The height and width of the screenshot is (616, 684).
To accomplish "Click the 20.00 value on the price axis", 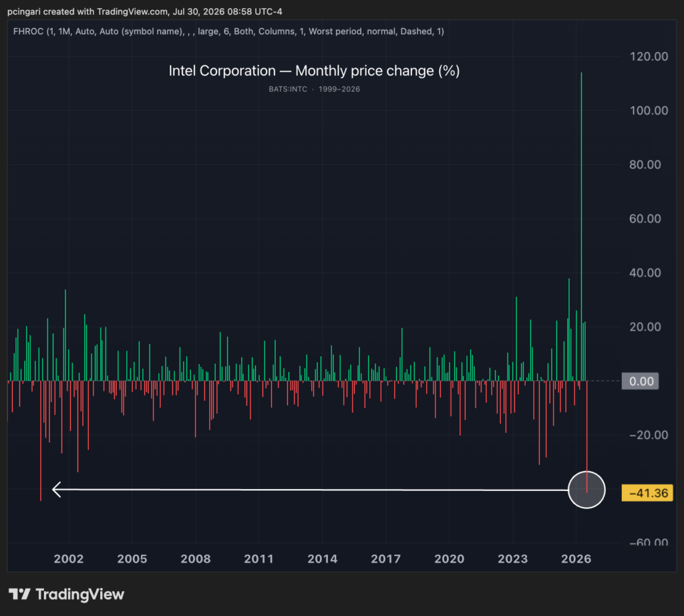I will [645, 327].
